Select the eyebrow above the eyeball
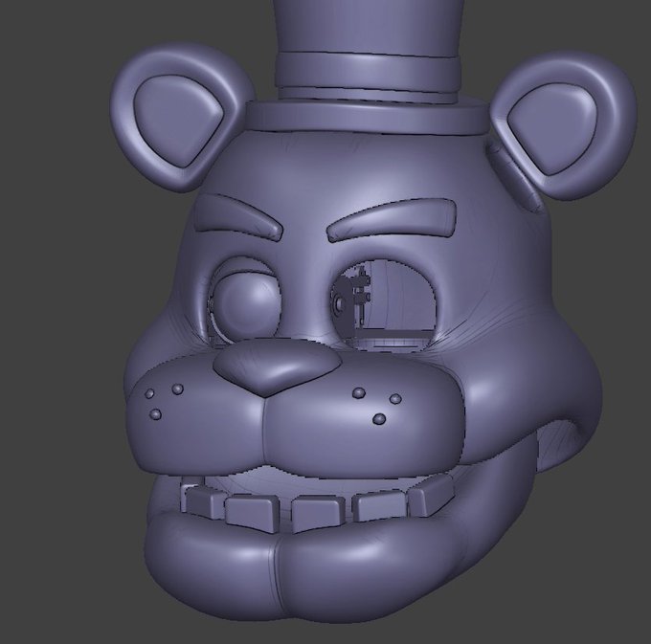 (x=238, y=218)
